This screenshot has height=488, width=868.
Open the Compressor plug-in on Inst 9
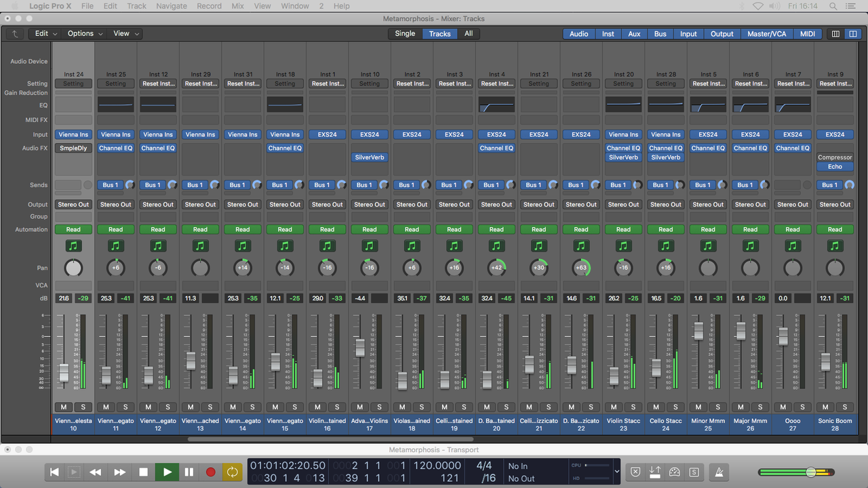[x=835, y=157]
